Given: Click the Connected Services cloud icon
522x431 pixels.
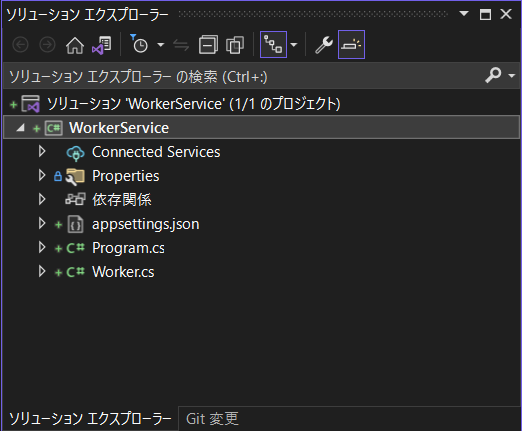Looking at the screenshot, I should [x=75, y=153].
